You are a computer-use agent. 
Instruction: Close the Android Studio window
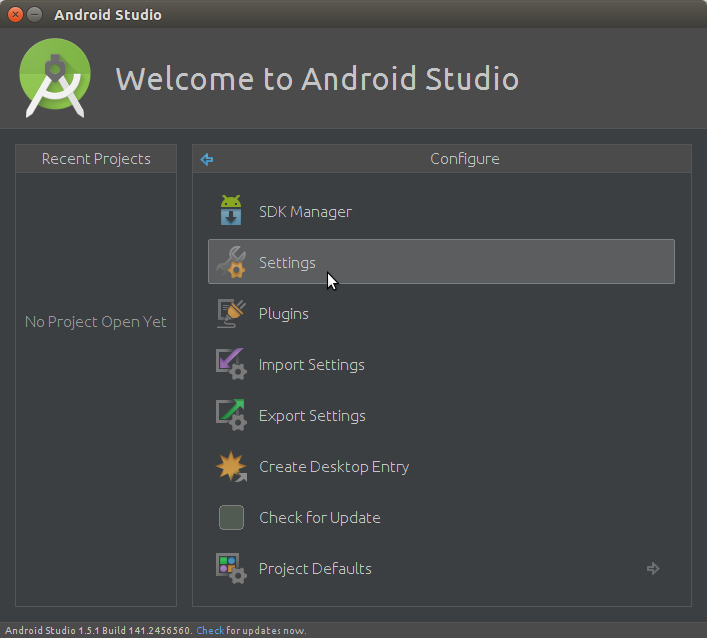[x=15, y=14]
